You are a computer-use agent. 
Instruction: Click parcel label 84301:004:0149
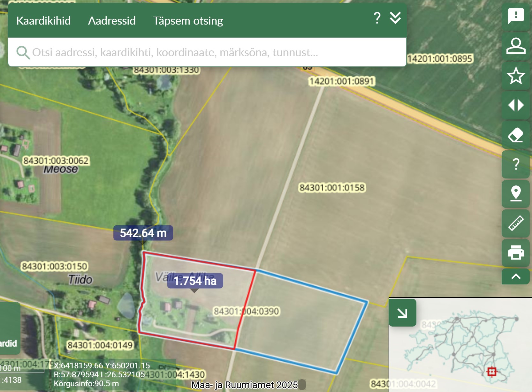100,345
